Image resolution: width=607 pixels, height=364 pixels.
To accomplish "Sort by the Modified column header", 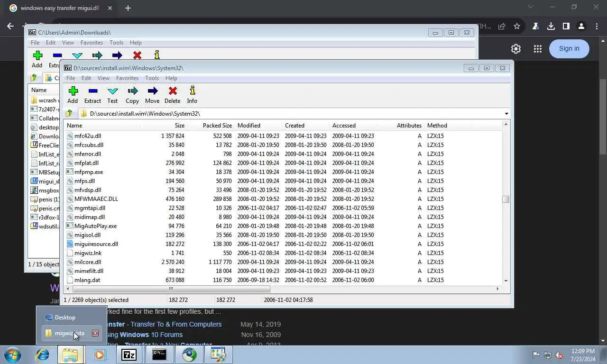I will tap(258, 126).
